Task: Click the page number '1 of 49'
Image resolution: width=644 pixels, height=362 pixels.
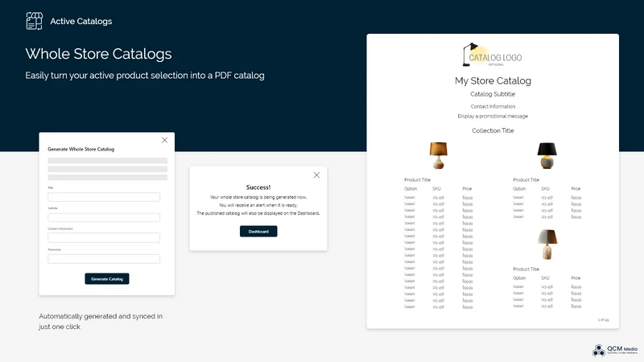Action: (x=603, y=319)
